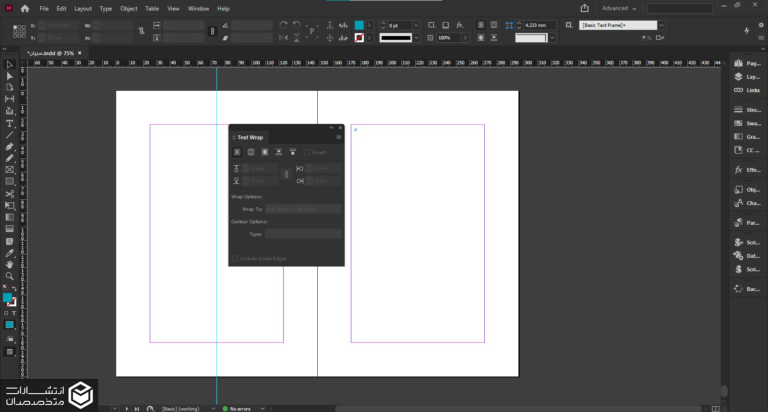Screen dimensions: 768x412
Task: Enable the Include Inside Edges checkbox
Action: [x=235, y=258]
